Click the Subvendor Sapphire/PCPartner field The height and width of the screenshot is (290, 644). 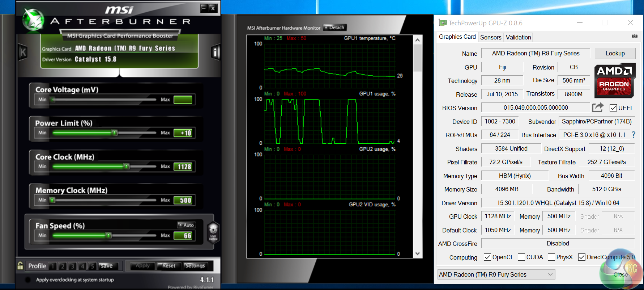click(597, 121)
